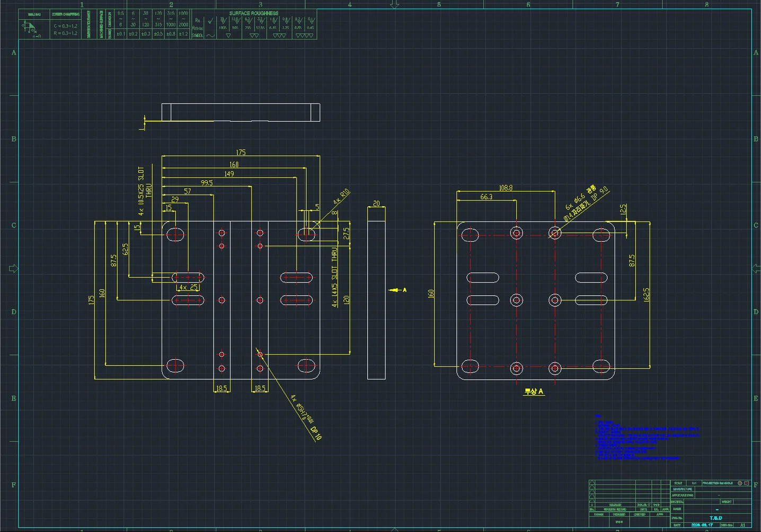The height and width of the screenshot is (532, 761).
Task: Click the third-angle projection symbol in title block
Action: 743,483
